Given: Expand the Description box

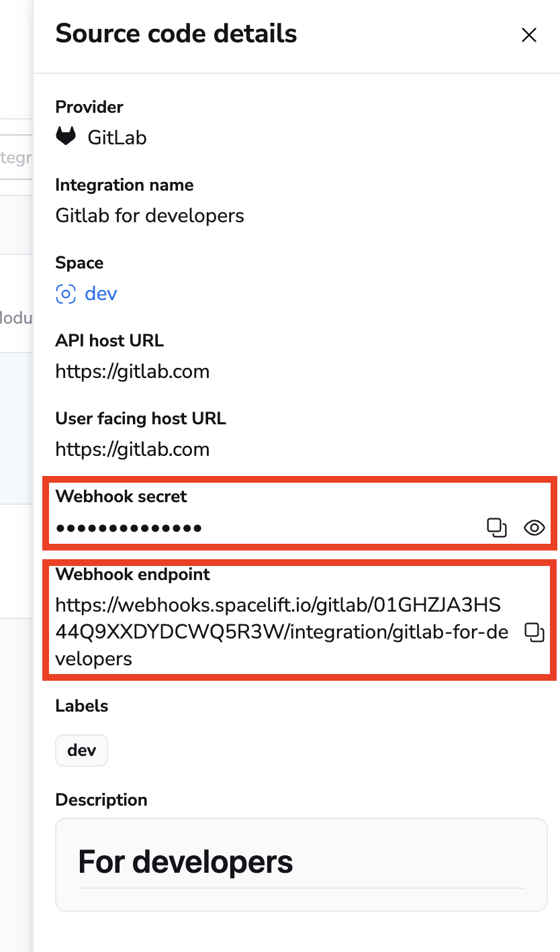Looking at the screenshot, I should tap(301, 863).
